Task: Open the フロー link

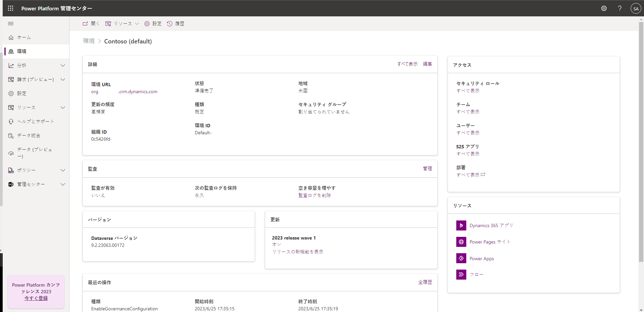Action: point(477,275)
